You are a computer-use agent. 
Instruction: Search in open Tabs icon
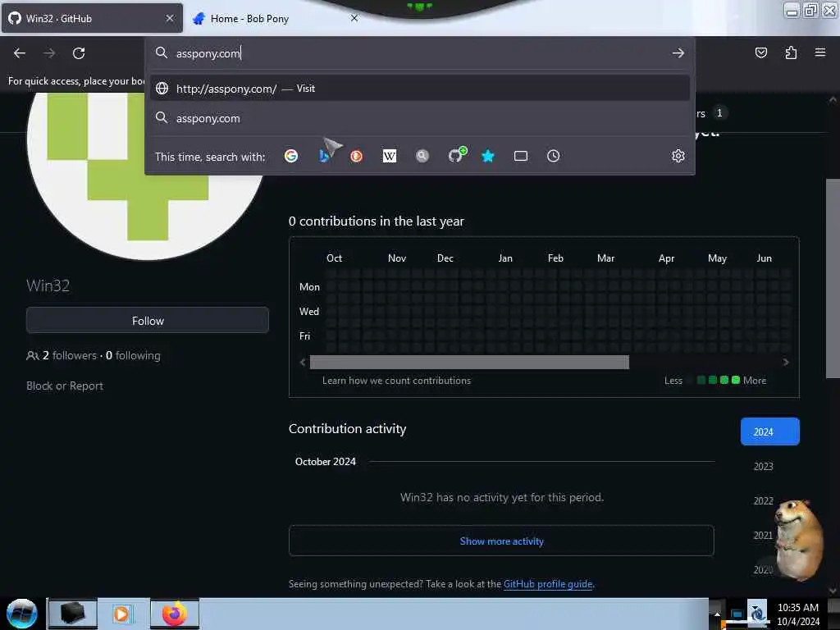pos(521,156)
